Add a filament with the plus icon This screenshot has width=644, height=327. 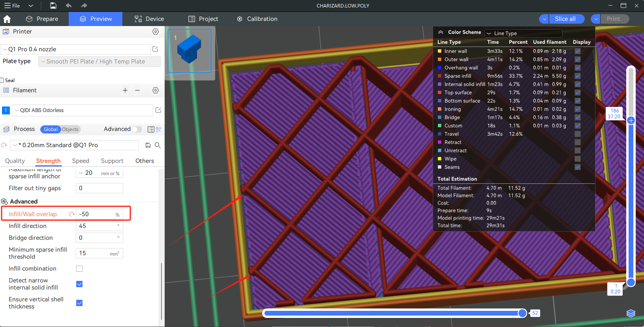[x=125, y=90]
